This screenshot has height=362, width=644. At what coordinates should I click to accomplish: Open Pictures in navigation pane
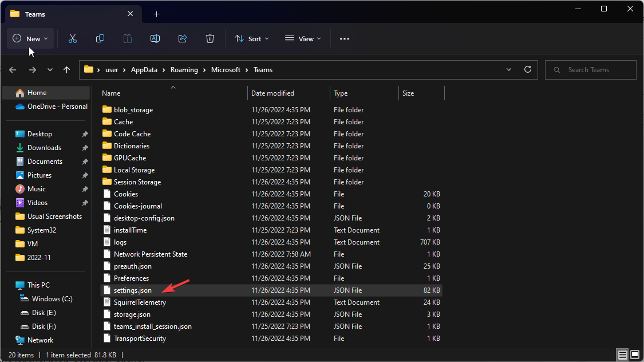(39, 175)
